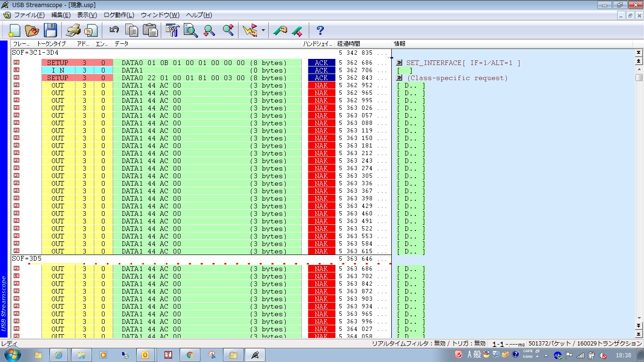Screen dimensions: 644x362
Task: Click the taskbar clock showing 18:38
Action: click(x=623, y=355)
